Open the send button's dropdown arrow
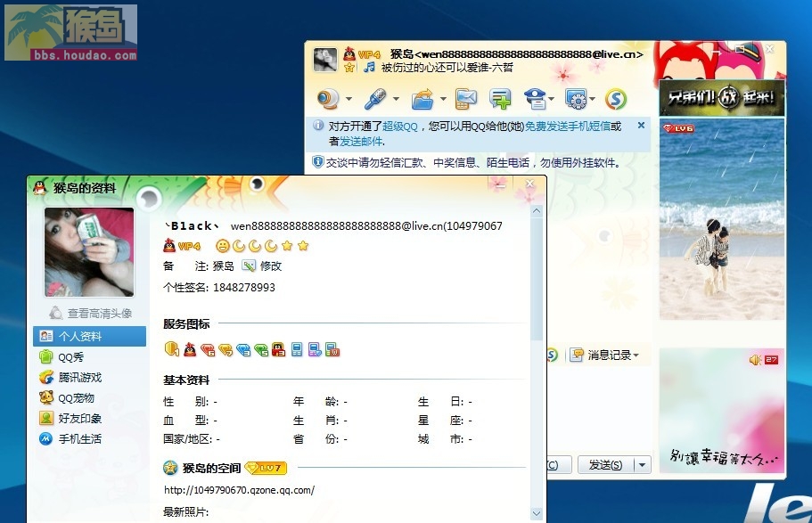Screen dimensions: 812x523 [642, 465]
